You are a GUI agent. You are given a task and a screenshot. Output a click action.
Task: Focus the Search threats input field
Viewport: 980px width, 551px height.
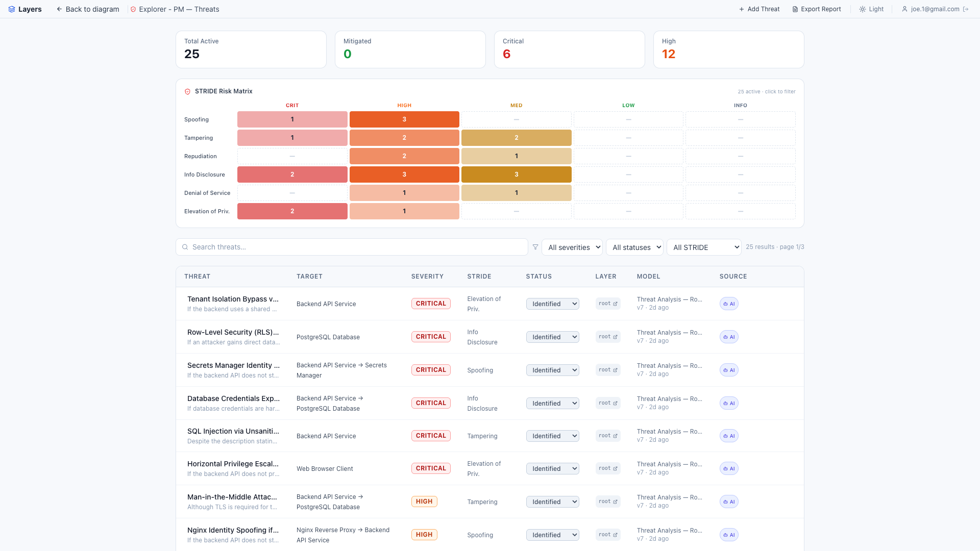pyautogui.click(x=352, y=247)
